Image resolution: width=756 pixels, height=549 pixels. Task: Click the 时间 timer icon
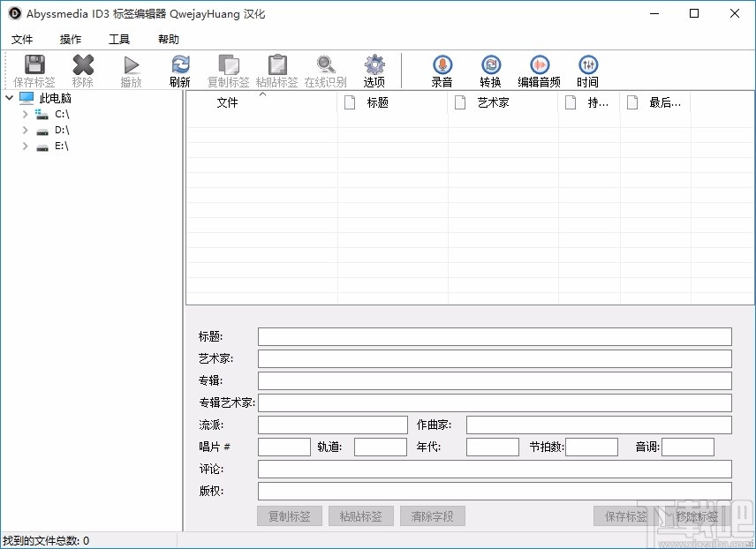click(588, 64)
